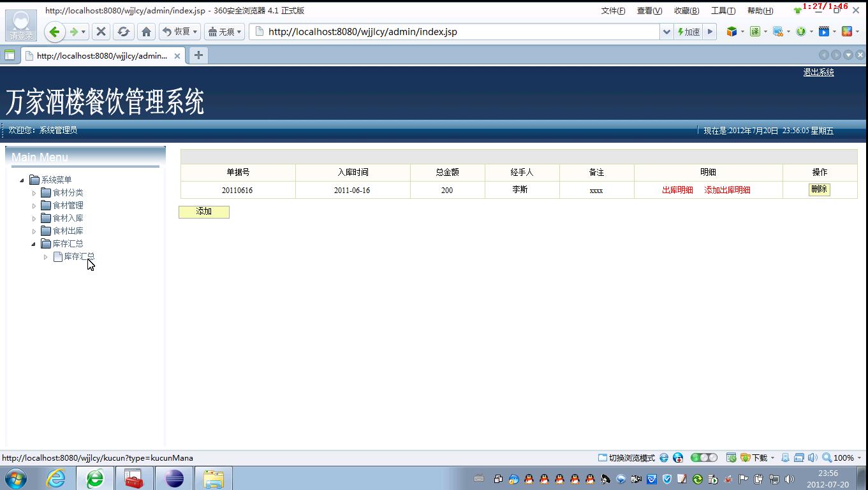Expand the 食材出库 tree node
Viewport: 868px width, 490px height.
(34, 231)
